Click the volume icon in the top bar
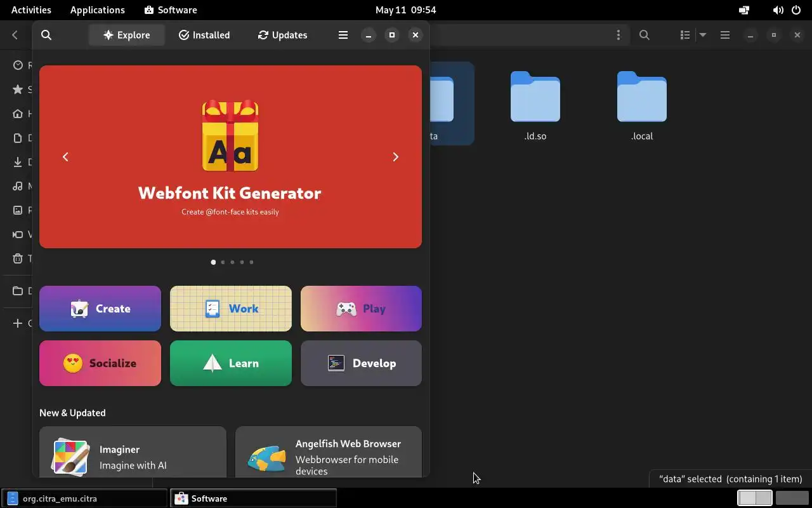Screen dimensions: 812x508 coord(778,10)
